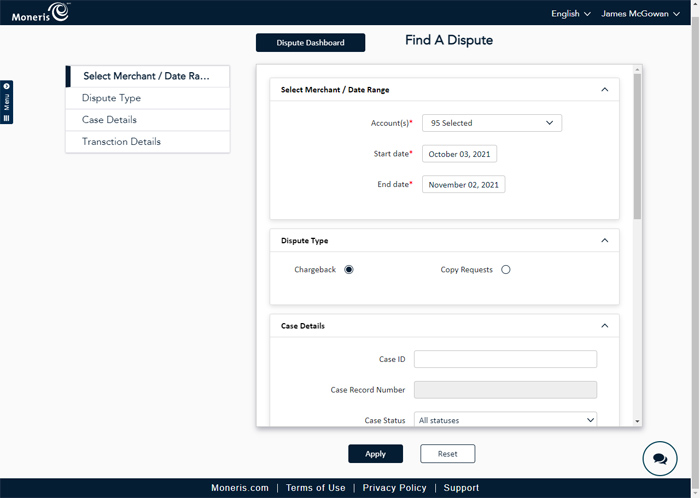Click the Moneris logo
The height and width of the screenshot is (498, 700).
click(41, 13)
